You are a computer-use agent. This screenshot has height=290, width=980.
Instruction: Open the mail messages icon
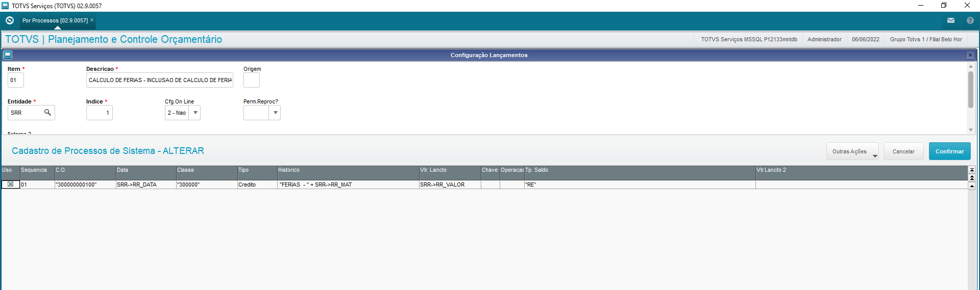point(951,20)
